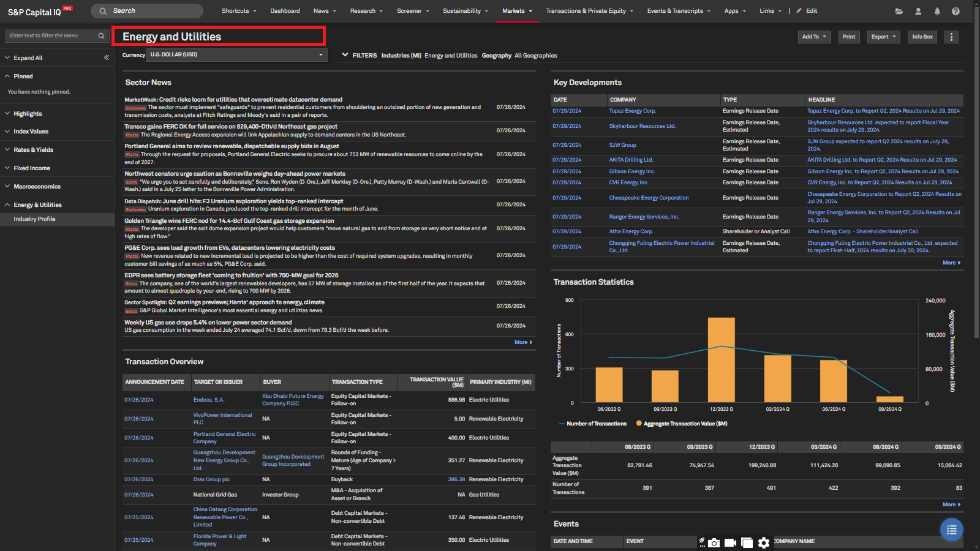Select Industry Profile in sidebar

[35, 219]
